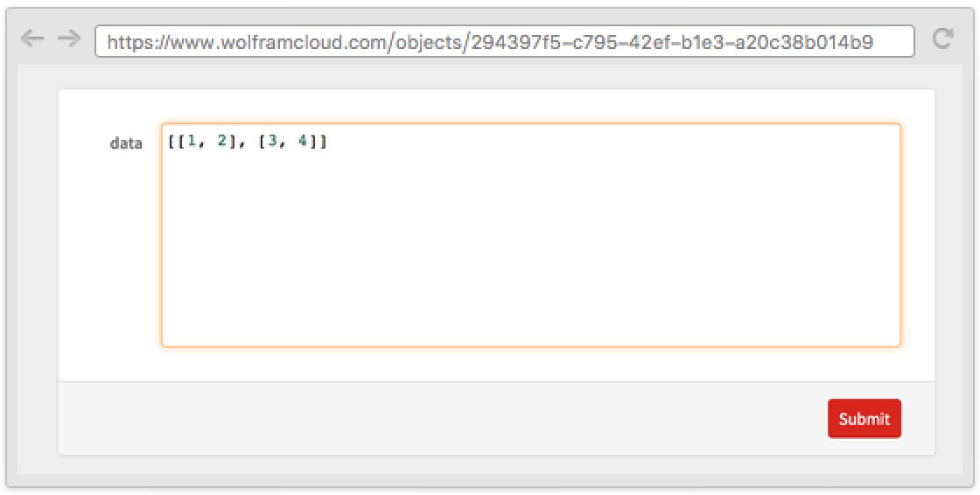The height and width of the screenshot is (495, 980).
Task: Click the opening double brackets in data
Action: (x=177, y=143)
